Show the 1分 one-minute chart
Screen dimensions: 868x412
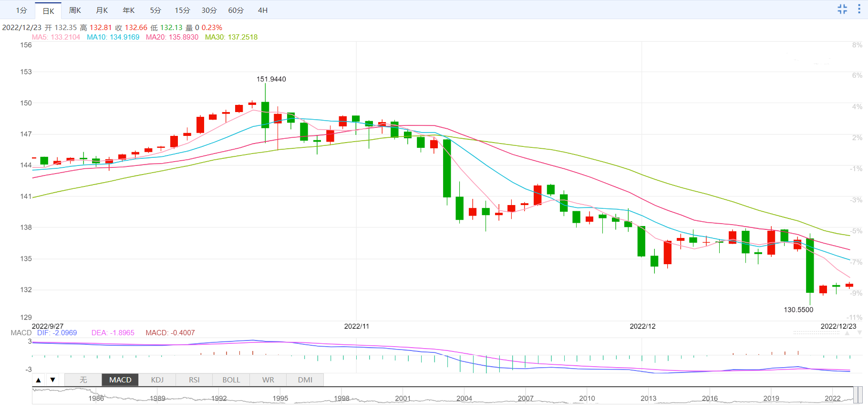click(21, 10)
